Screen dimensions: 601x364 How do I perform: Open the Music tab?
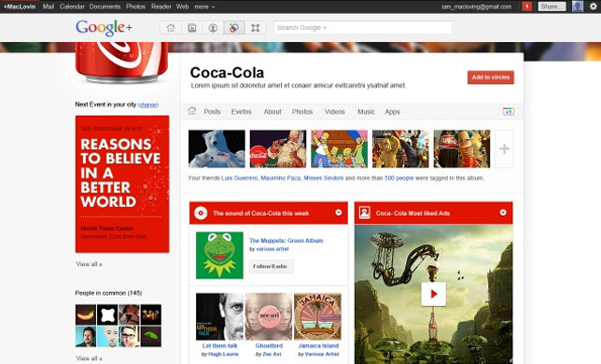click(366, 112)
